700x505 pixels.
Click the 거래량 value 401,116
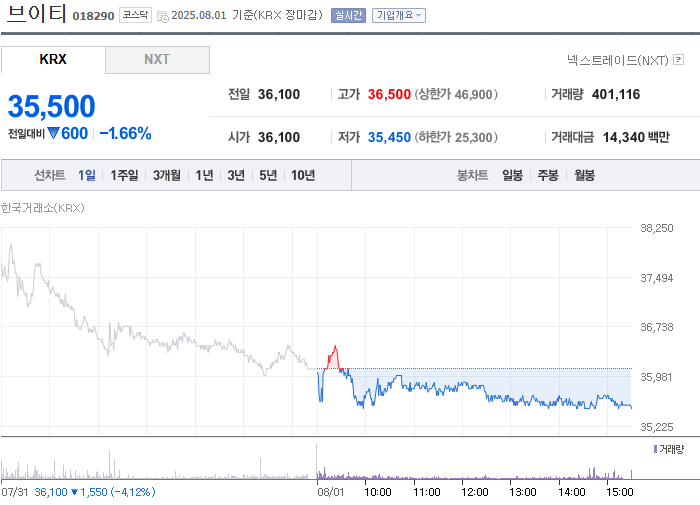[616, 94]
